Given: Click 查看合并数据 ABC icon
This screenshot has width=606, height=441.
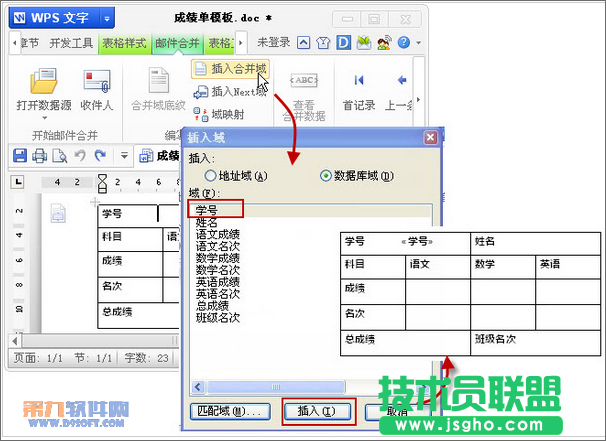Looking at the screenshot, I should 304,80.
